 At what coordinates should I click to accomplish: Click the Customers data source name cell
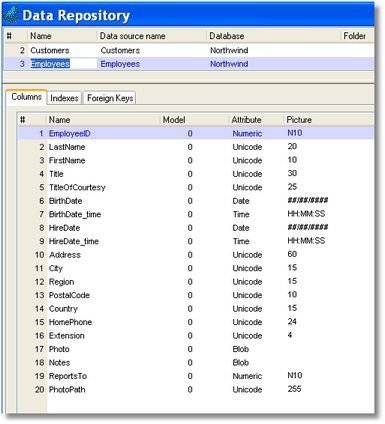120,51
